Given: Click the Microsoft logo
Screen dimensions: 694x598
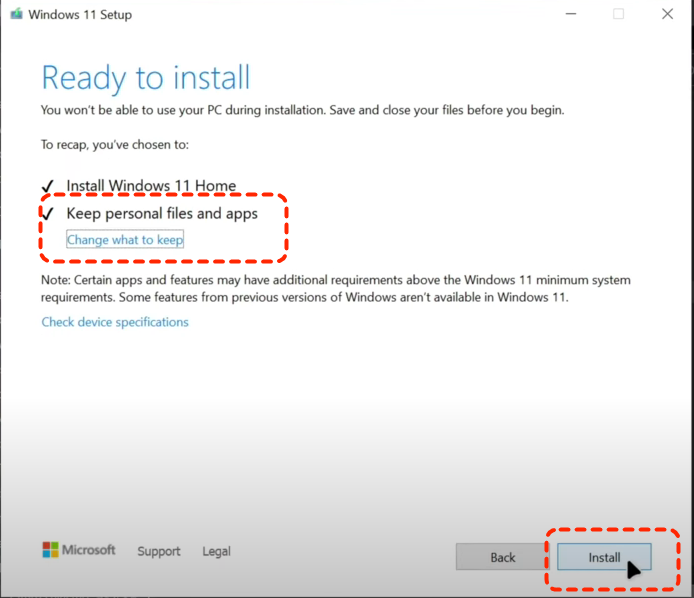Looking at the screenshot, I should pyautogui.click(x=79, y=550).
